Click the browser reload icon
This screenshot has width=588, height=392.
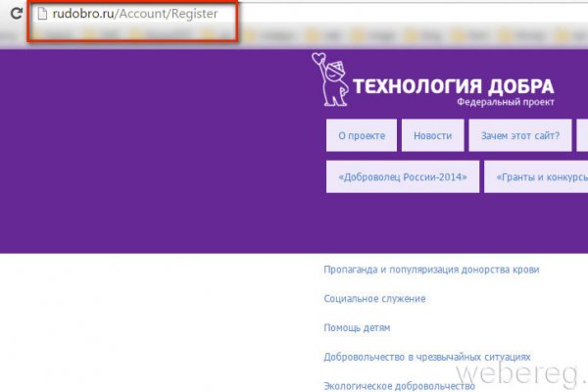pyautogui.click(x=15, y=16)
